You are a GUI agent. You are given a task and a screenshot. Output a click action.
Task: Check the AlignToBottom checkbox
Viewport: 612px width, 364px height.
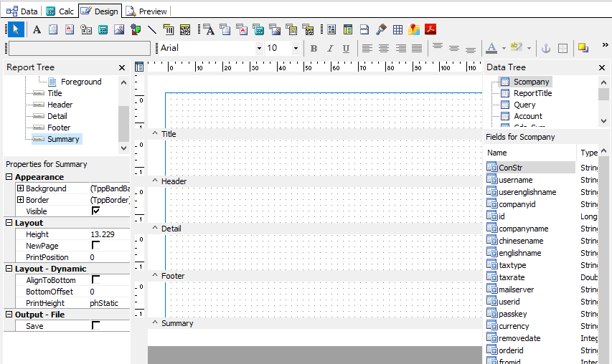click(95, 279)
